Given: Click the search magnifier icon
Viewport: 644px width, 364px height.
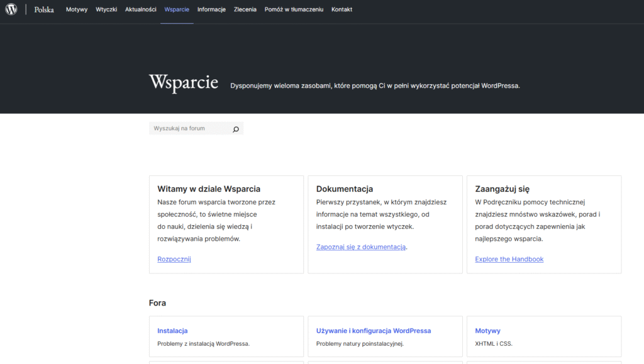Looking at the screenshot, I should (x=236, y=129).
